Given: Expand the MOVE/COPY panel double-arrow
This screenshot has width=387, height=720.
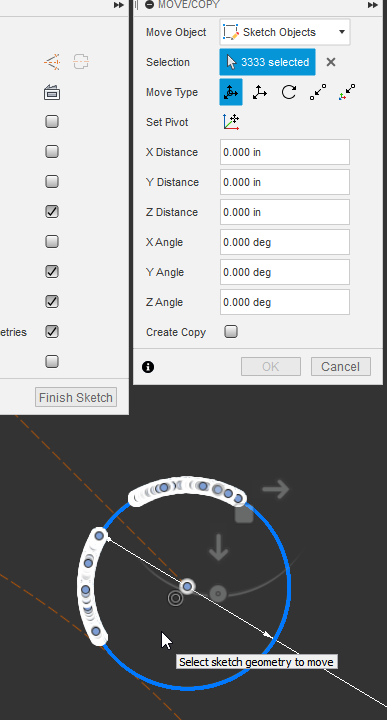Looking at the screenshot, I should coord(373,5).
